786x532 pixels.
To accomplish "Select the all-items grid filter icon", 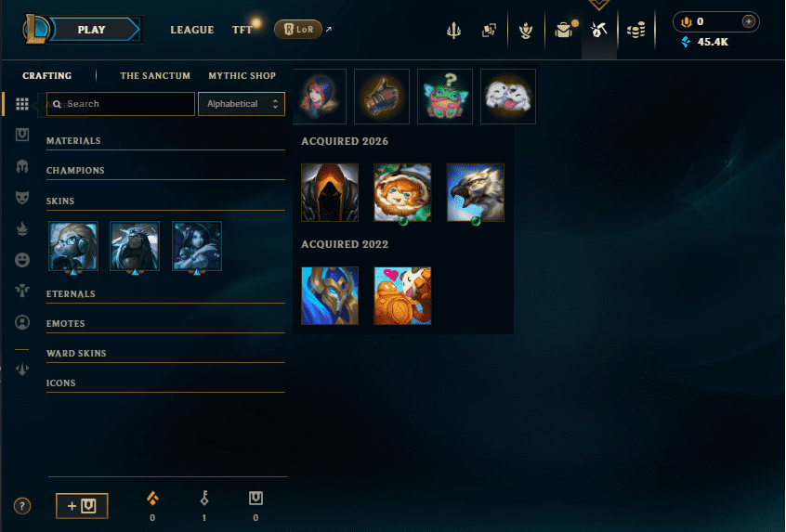I will pyautogui.click(x=22, y=104).
